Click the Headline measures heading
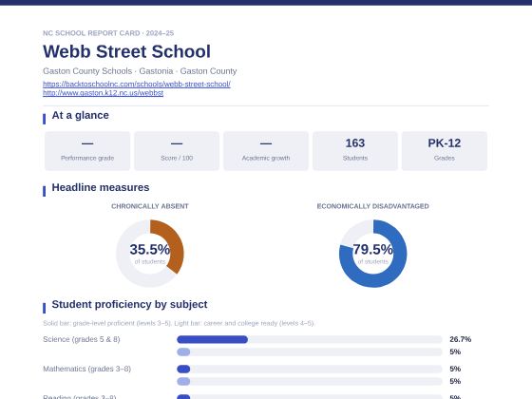Screen dimensions: 532x399 (101, 188)
